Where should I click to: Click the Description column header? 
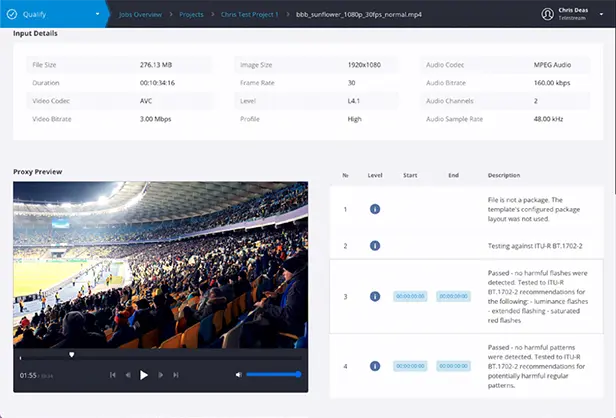504,175
